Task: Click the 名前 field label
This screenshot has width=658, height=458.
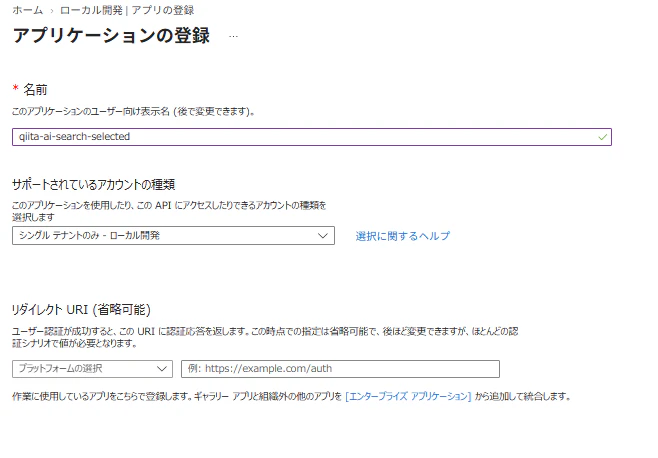Action: [x=35, y=89]
